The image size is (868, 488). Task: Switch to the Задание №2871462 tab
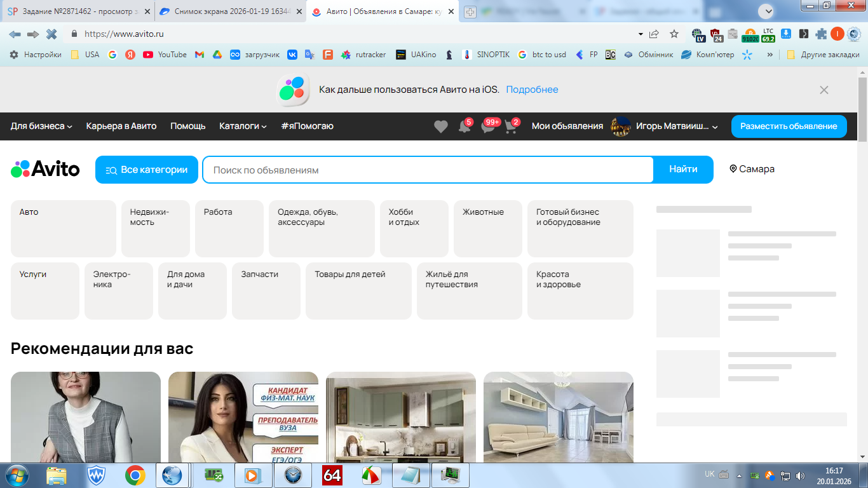click(x=78, y=12)
